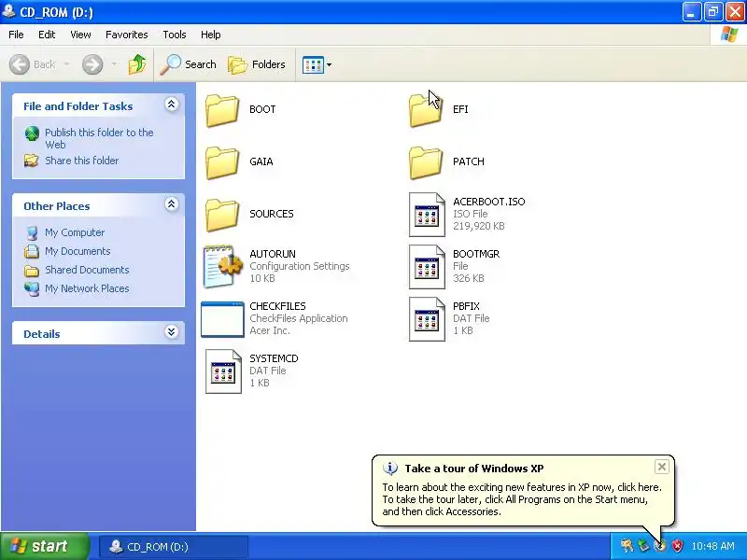Click the AUTORUN file name
747x560 pixels.
[x=273, y=254]
